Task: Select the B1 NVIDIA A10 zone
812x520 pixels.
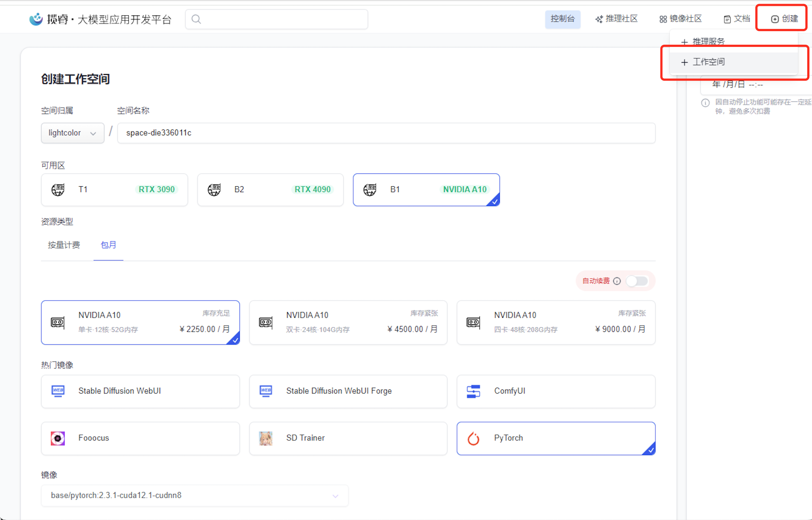Action: click(x=426, y=190)
